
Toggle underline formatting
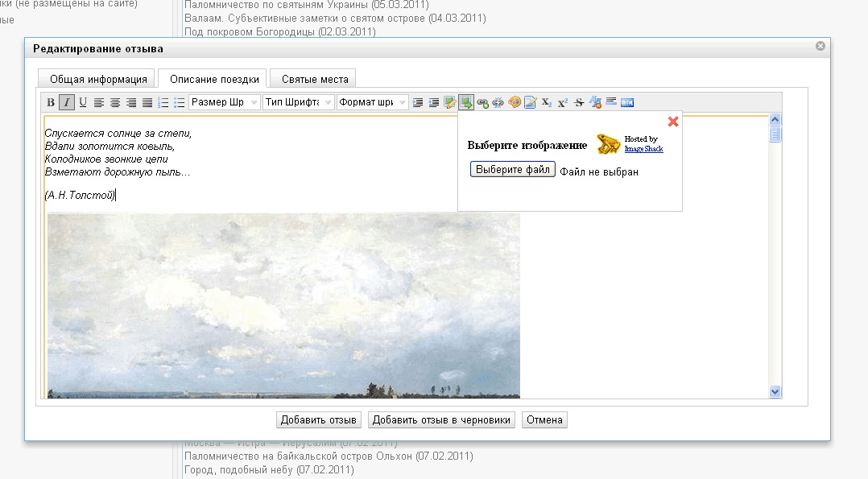(83, 102)
